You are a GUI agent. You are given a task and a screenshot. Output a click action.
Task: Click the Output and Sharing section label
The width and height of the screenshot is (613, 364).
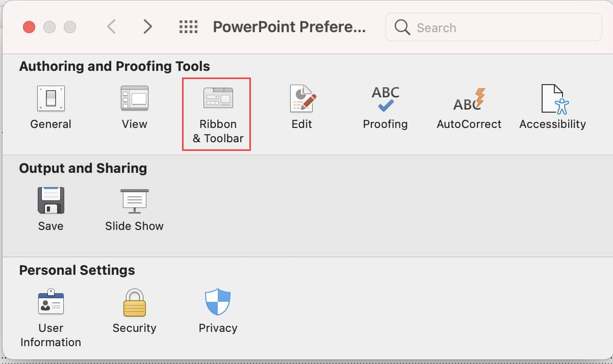click(83, 168)
